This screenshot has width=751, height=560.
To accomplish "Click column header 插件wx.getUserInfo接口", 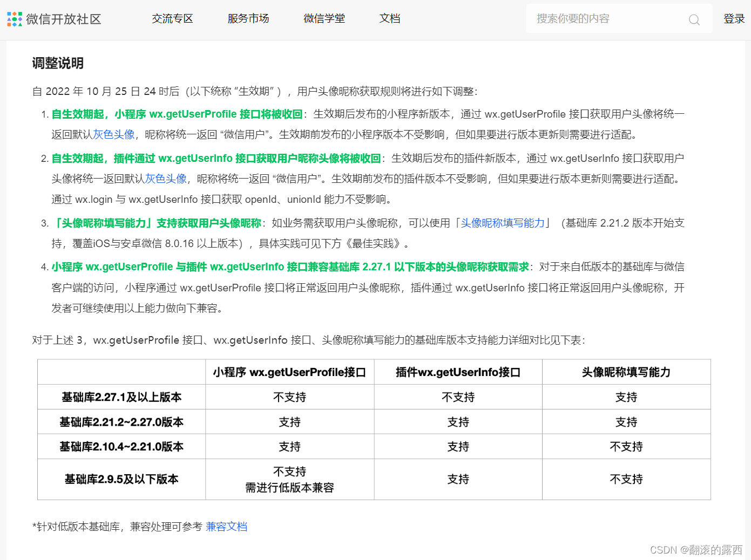I will click(x=458, y=372).
